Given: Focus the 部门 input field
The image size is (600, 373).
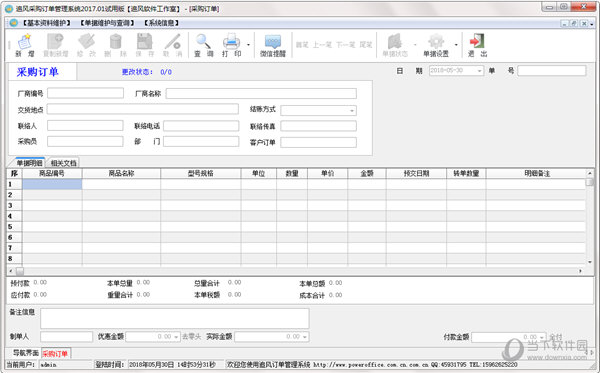Looking at the screenshot, I should [x=201, y=142].
